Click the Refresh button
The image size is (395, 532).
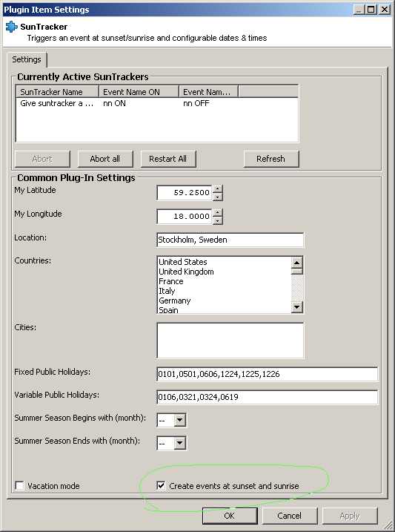tap(271, 159)
